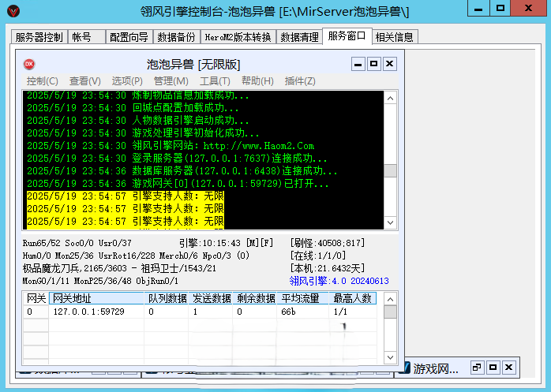The image size is (551, 392).
Task: Select the 127.0.0.1:59729 gateway row
Action: tap(88, 312)
